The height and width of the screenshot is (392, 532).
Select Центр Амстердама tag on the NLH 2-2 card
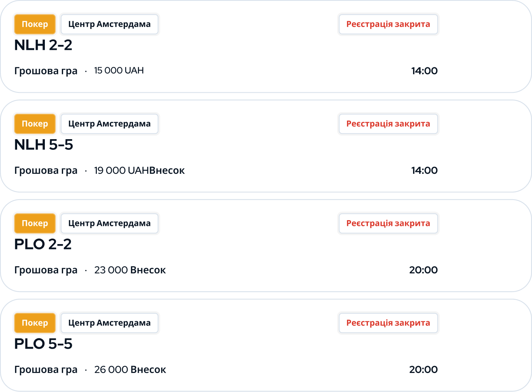[109, 24]
